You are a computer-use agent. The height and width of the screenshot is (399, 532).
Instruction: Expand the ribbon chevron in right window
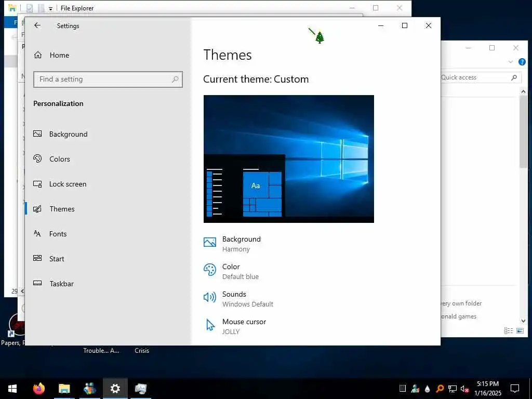[x=511, y=62]
